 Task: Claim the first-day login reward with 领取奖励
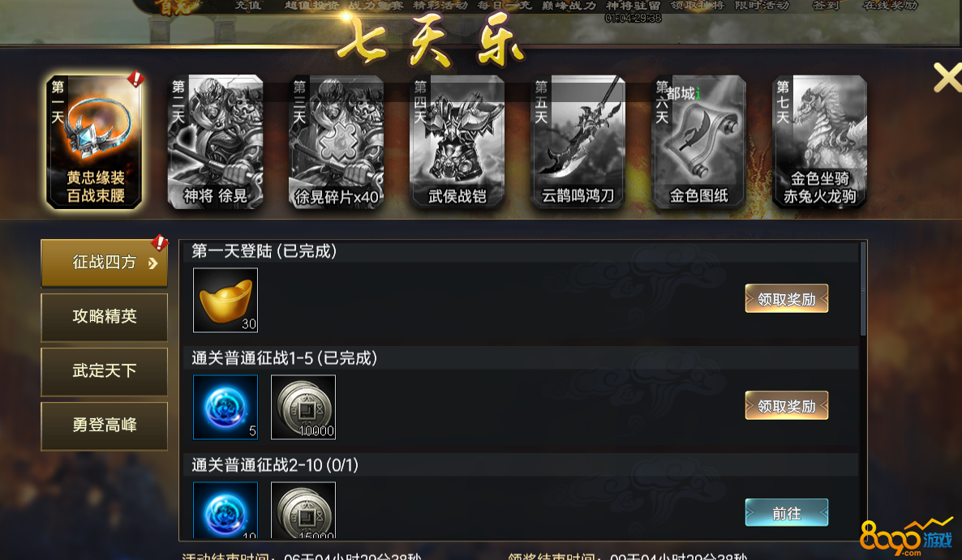787,298
